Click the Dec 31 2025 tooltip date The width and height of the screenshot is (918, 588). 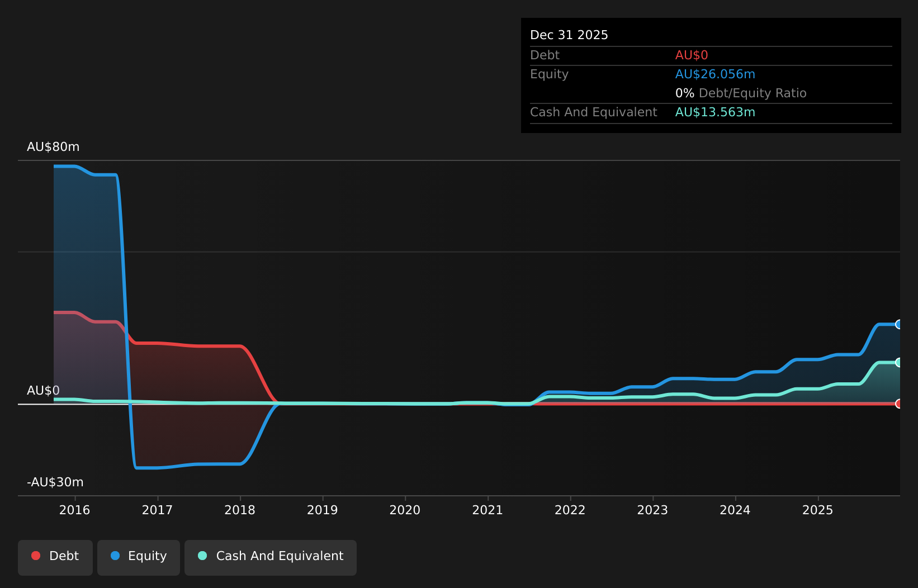click(569, 35)
